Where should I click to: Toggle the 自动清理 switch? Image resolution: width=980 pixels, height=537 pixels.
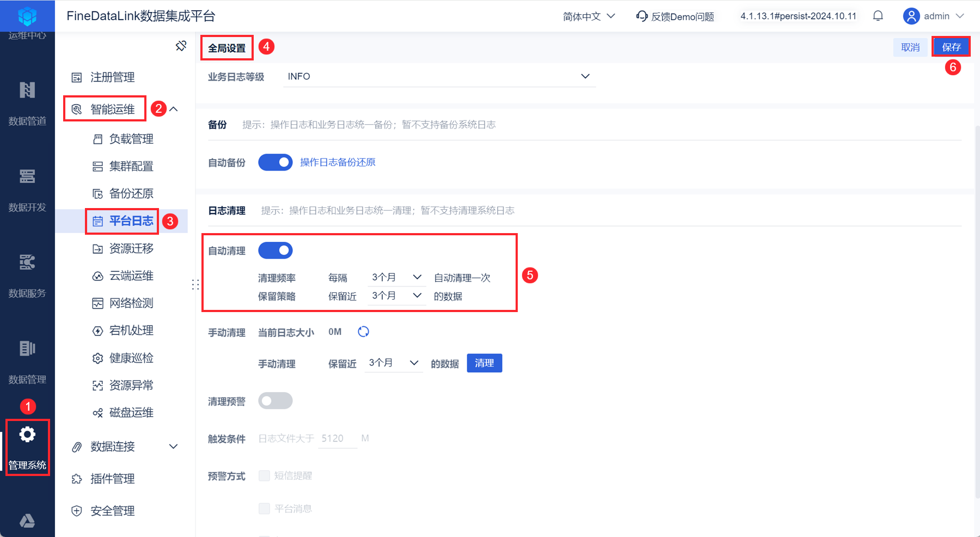click(275, 251)
